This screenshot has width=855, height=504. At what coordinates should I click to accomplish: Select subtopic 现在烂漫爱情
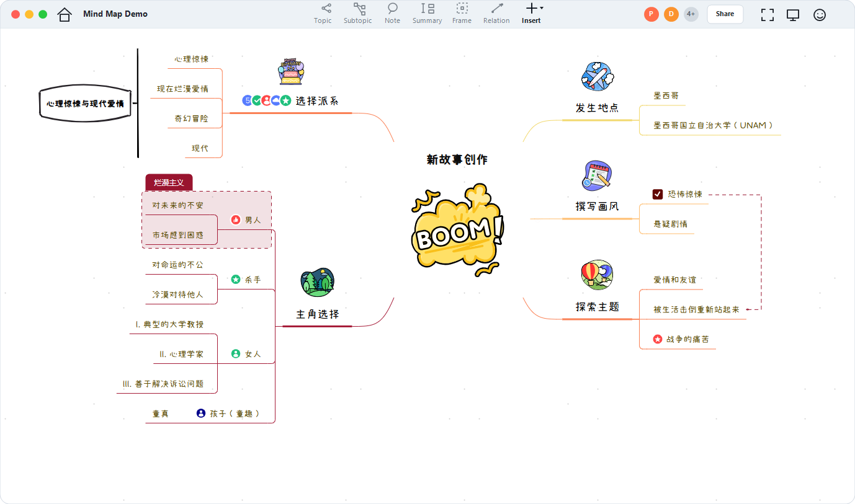point(182,89)
